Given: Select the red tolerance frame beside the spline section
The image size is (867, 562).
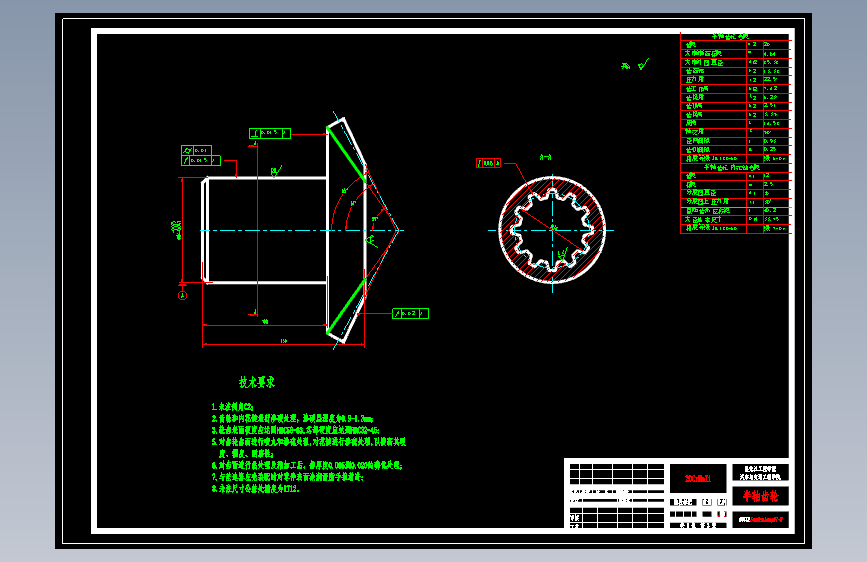Looking at the screenshot, I should click(488, 163).
